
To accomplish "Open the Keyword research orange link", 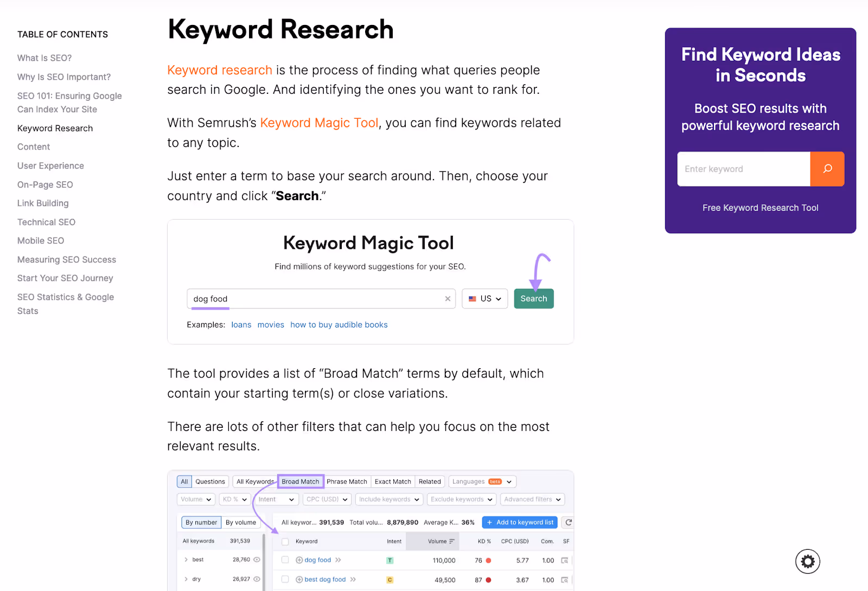I will point(220,70).
